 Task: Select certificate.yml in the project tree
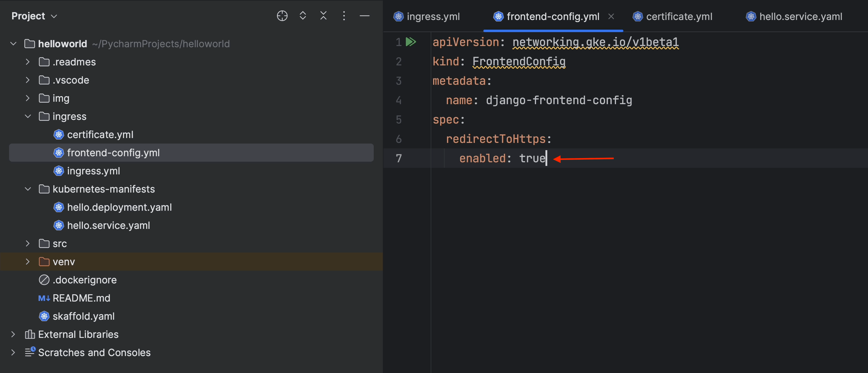pyautogui.click(x=100, y=135)
